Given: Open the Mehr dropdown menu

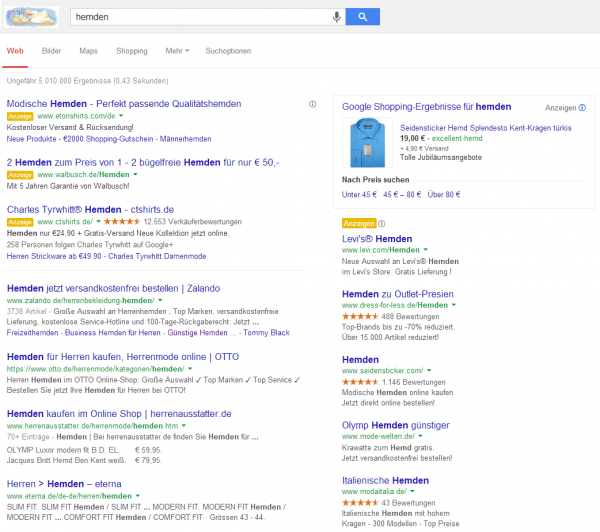Looking at the screenshot, I should click(177, 51).
